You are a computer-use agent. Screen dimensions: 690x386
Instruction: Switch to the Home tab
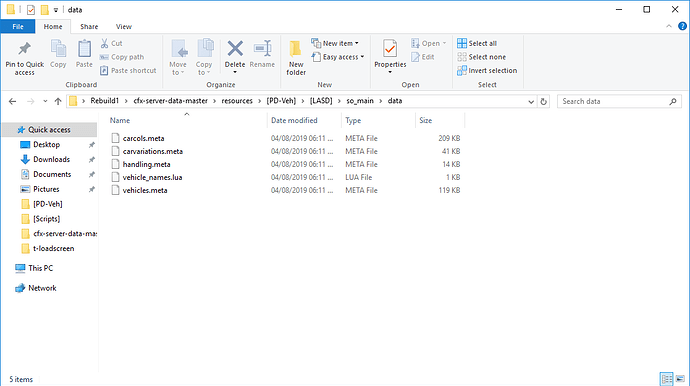point(53,26)
